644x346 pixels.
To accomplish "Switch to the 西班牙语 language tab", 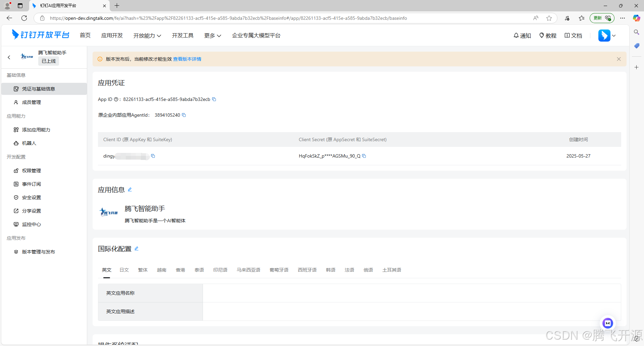I will tap(307, 270).
